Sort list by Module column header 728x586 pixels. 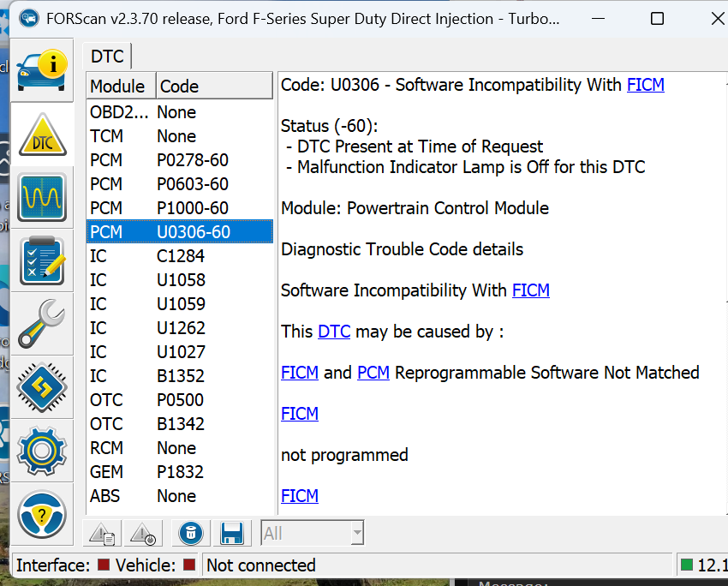tap(118, 86)
